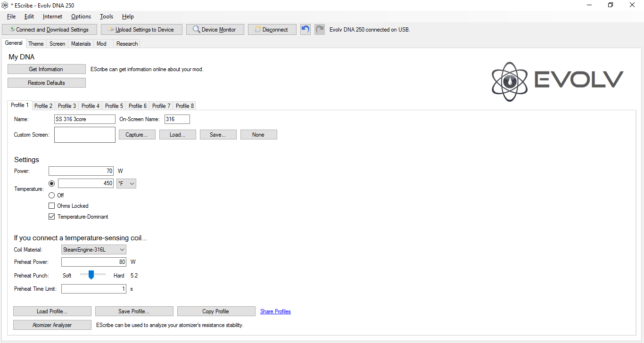
Task: Open the °F temperature unit dropdown
Action: coord(126,183)
